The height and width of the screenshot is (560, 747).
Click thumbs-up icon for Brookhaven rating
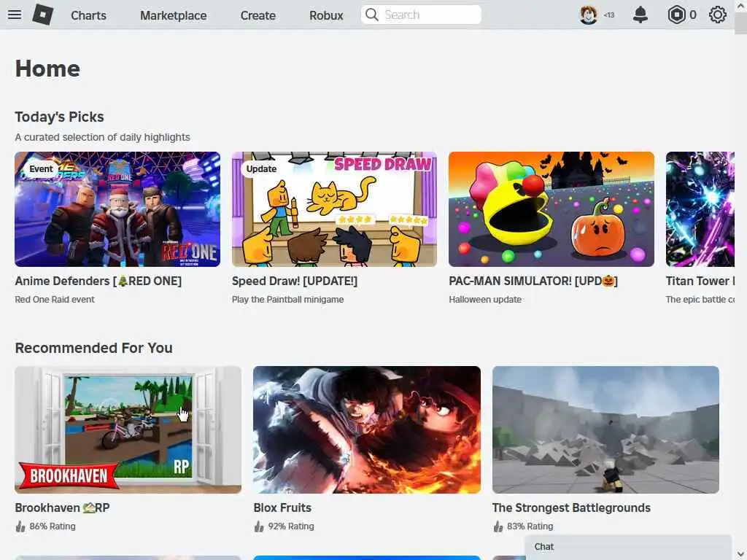pyautogui.click(x=20, y=526)
